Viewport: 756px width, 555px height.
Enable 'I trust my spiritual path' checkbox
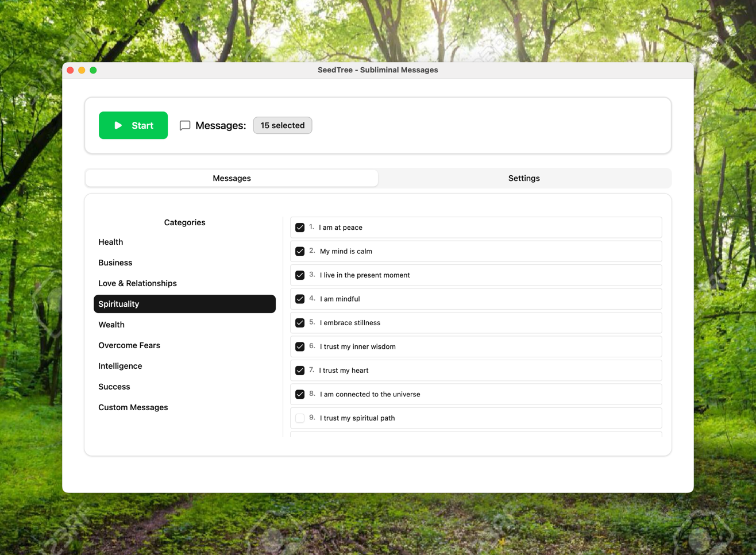tap(300, 418)
